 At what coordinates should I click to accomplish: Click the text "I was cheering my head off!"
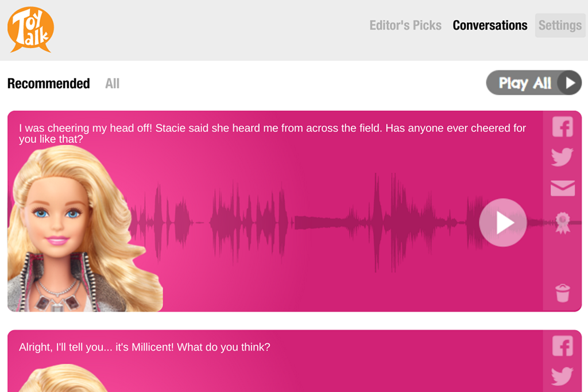tap(86, 128)
